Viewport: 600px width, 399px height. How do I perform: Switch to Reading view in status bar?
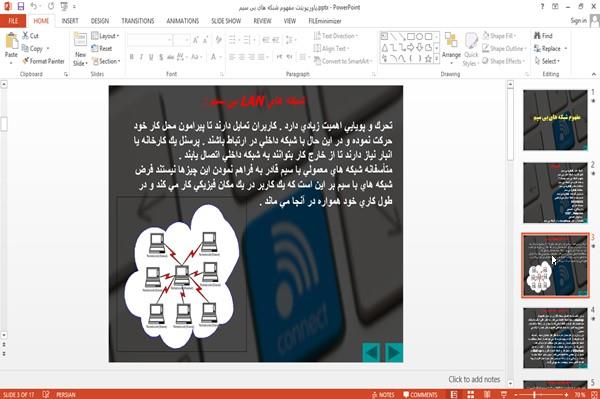(487, 394)
